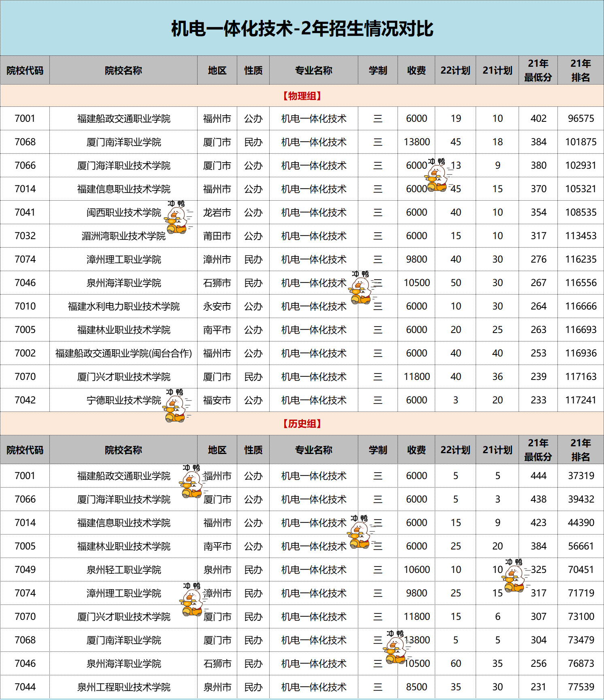Click the ranking value 101875
604x700 pixels.
click(x=581, y=142)
